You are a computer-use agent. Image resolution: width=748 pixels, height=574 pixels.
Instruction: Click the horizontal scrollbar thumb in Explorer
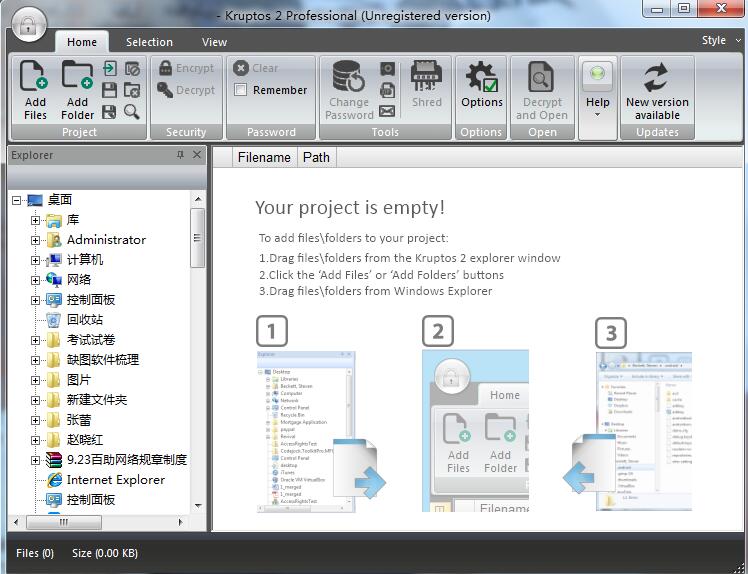[x=64, y=522]
